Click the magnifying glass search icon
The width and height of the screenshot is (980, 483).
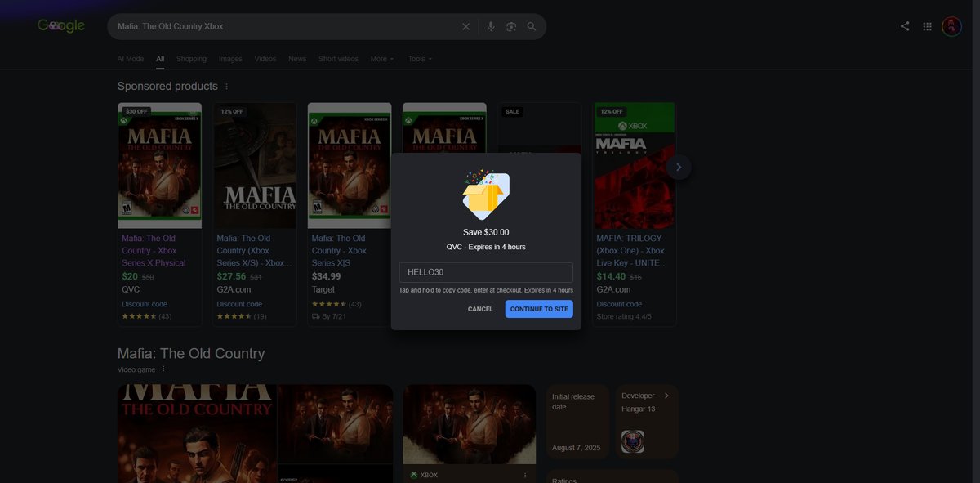point(532,26)
